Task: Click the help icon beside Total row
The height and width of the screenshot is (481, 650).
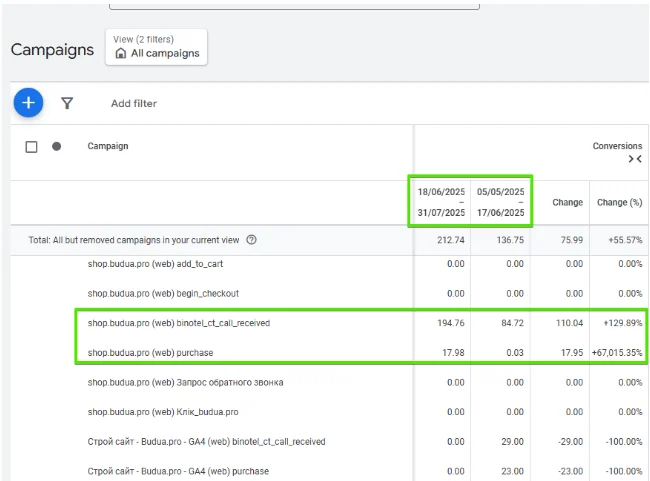Action: click(251, 240)
